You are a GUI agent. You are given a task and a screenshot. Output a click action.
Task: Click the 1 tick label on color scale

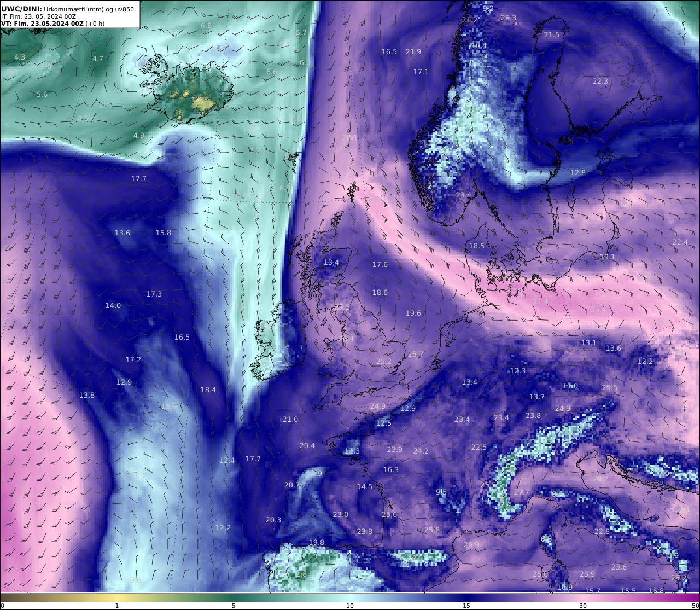[x=117, y=606]
